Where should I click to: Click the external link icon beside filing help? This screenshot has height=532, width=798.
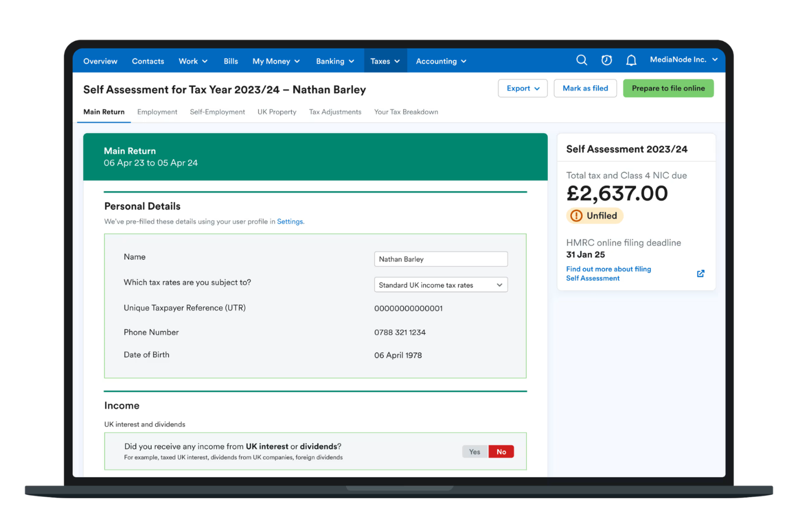700,274
